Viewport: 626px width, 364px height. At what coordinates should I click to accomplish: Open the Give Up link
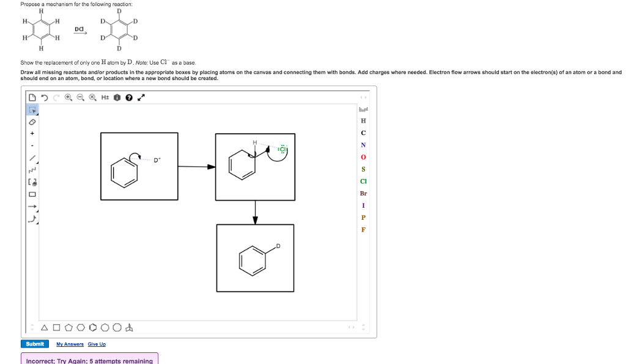97,344
